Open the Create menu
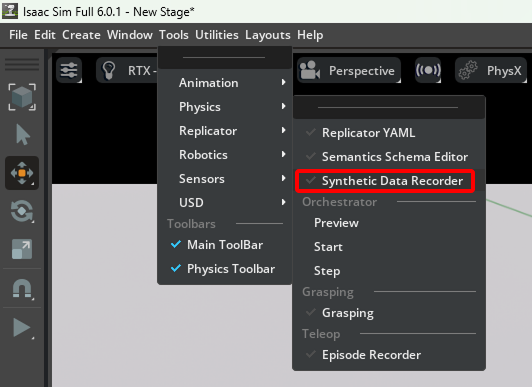This screenshot has height=387, width=532. 81,35
